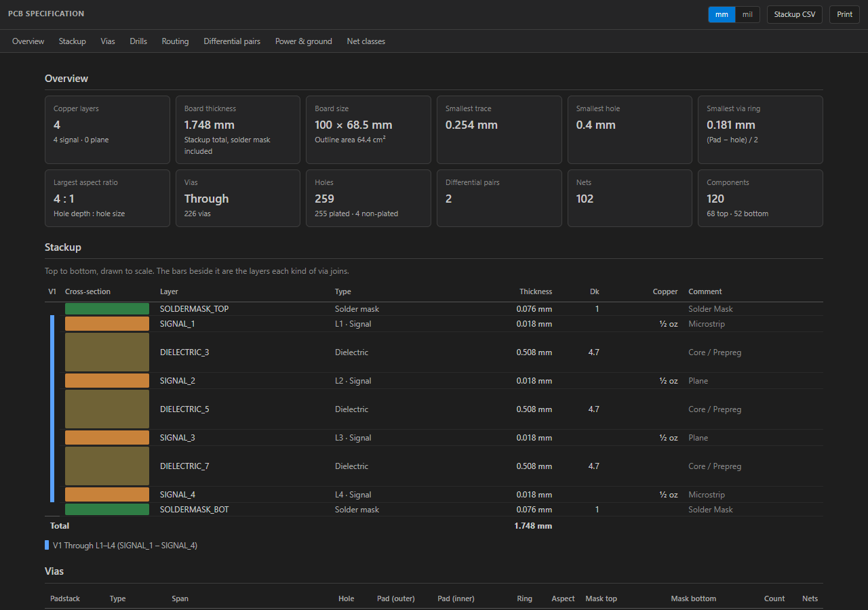
Task: Go to the Overview section tab
Action: [28, 41]
